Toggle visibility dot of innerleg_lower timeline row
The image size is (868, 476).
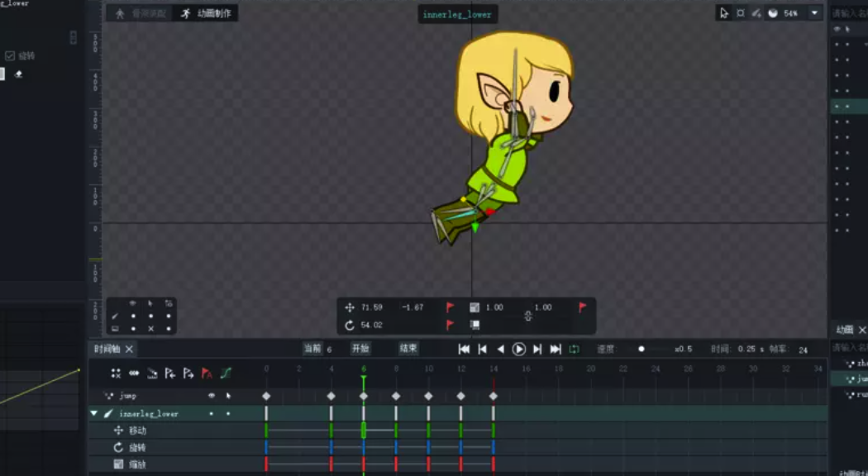(x=212, y=413)
